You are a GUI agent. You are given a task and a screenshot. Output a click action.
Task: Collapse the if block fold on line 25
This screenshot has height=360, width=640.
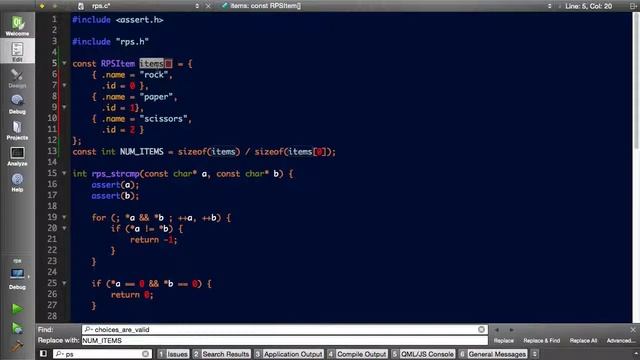[x=64, y=283]
